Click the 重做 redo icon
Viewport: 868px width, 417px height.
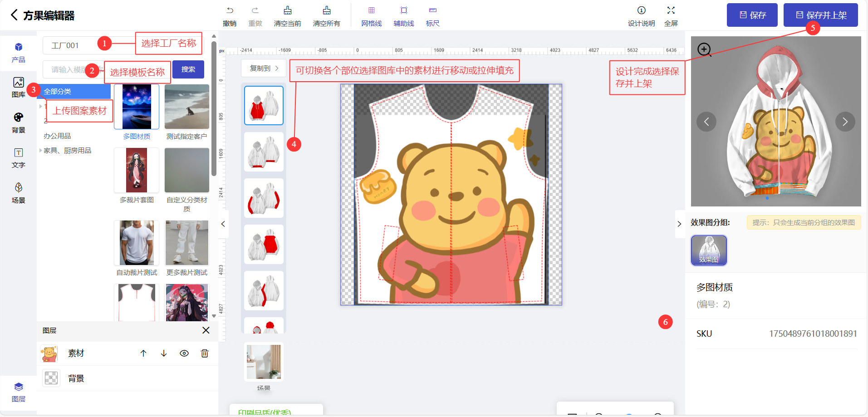(x=255, y=10)
